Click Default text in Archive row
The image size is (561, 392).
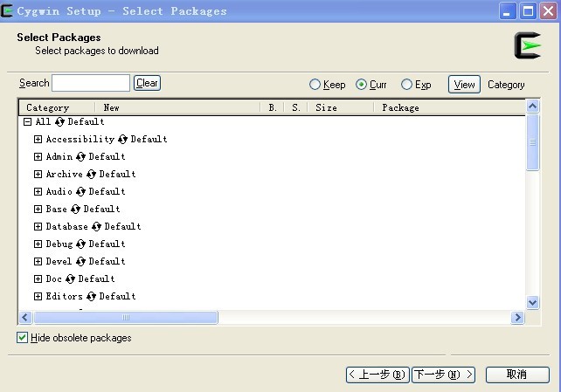(117, 175)
